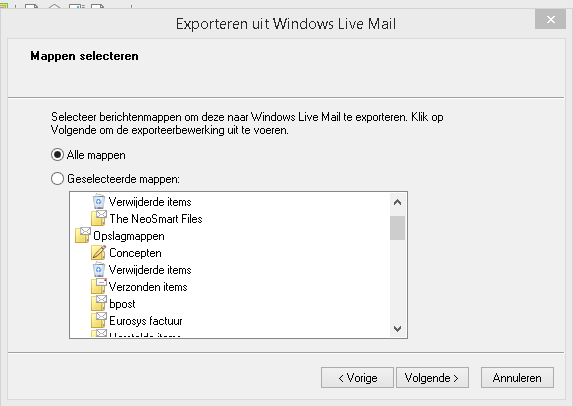Click the Opslagmappen folder icon
The image size is (573, 406).
(x=83, y=235)
